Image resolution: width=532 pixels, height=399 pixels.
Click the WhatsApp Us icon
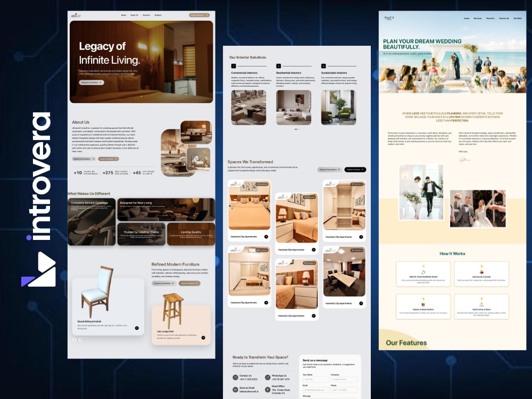(268, 377)
